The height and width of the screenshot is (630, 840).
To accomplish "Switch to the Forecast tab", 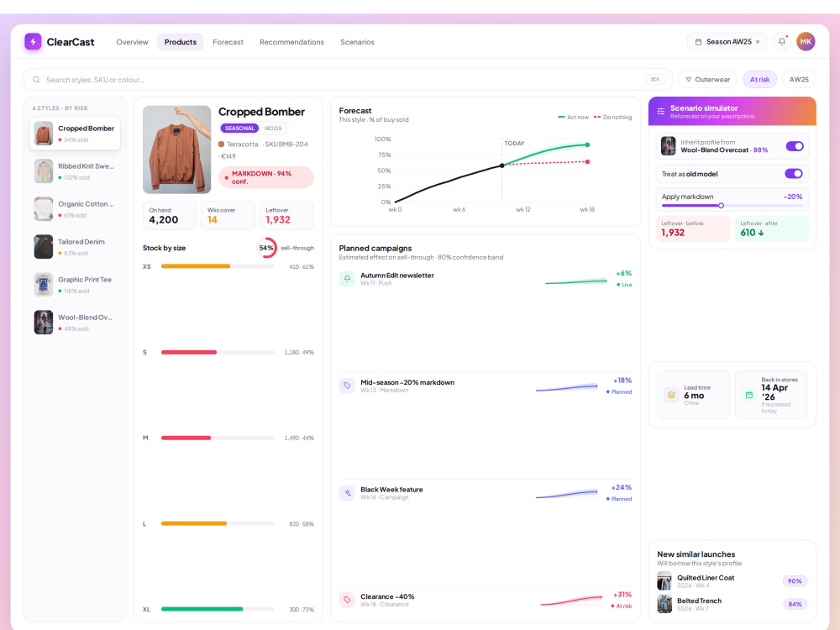I will click(x=228, y=42).
